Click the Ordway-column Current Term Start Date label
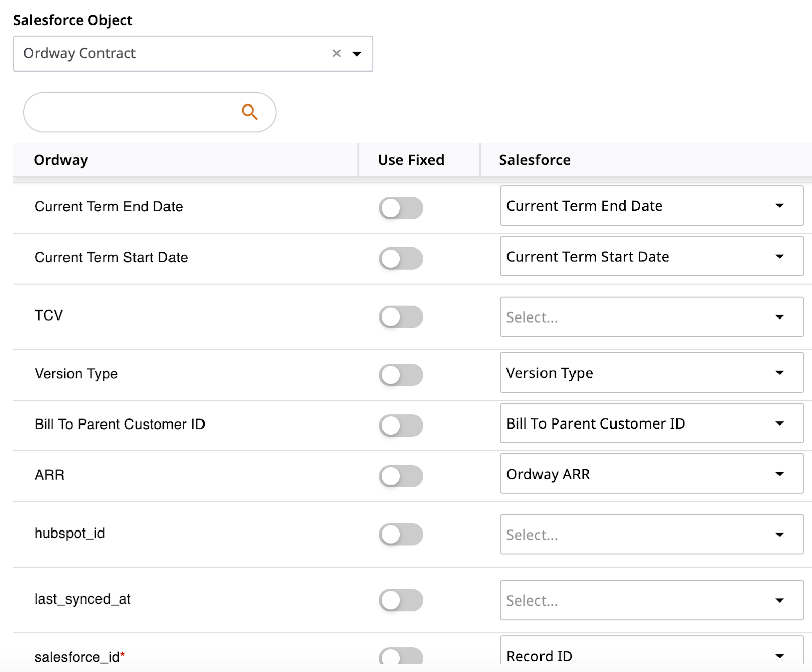This screenshot has height=672, width=812. pos(111,258)
